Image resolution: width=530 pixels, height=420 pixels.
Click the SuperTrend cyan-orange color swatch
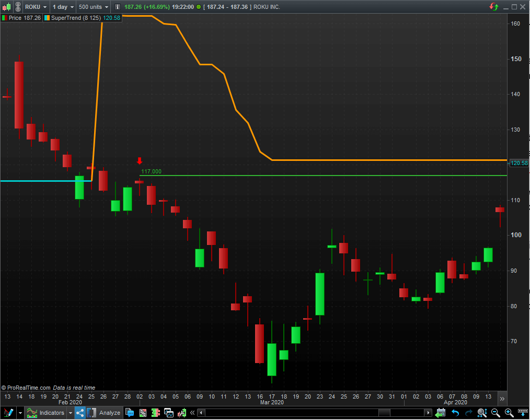tap(47, 18)
